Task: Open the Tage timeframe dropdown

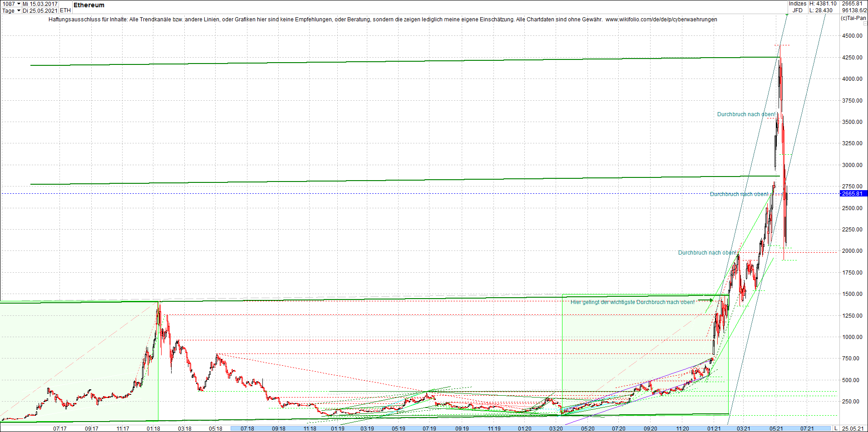Action: (19, 10)
